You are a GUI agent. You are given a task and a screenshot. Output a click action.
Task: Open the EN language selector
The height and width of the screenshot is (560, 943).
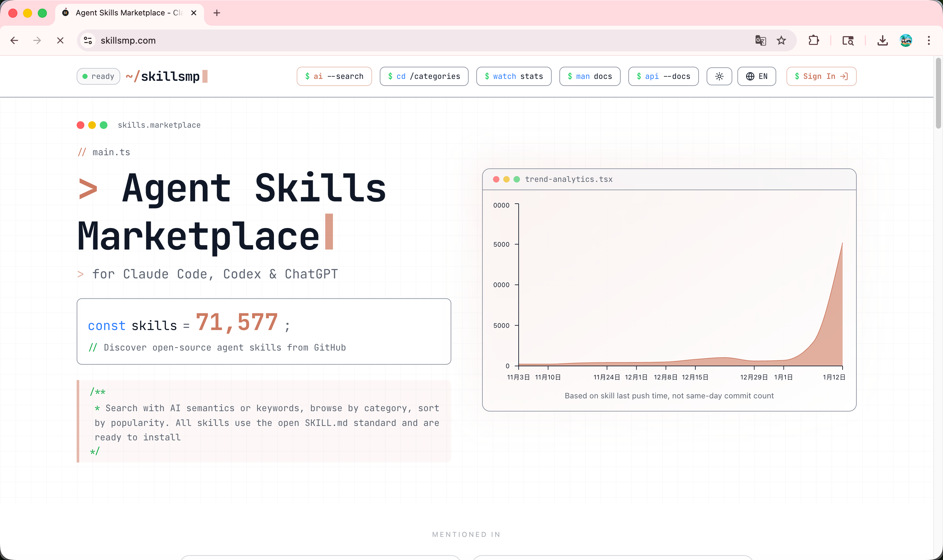pyautogui.click(x=756, y=76)
